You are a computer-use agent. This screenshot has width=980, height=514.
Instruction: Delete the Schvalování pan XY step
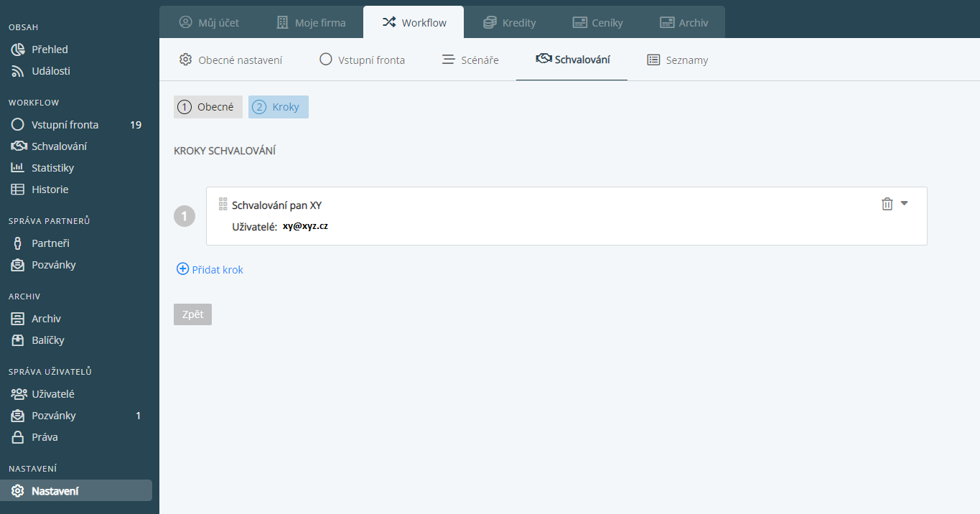tap(887, 204)
